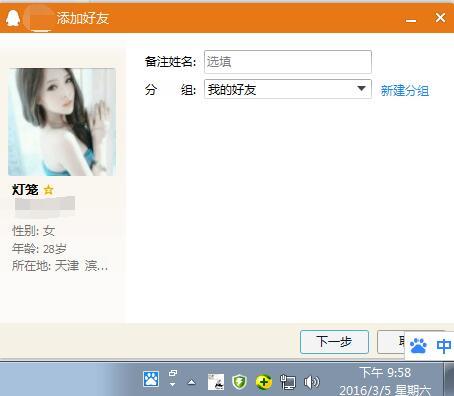The width and height of the screenshot is (454, 396).
Task: Click the Baidu input paw icon
Action: (x=418, y=346)
